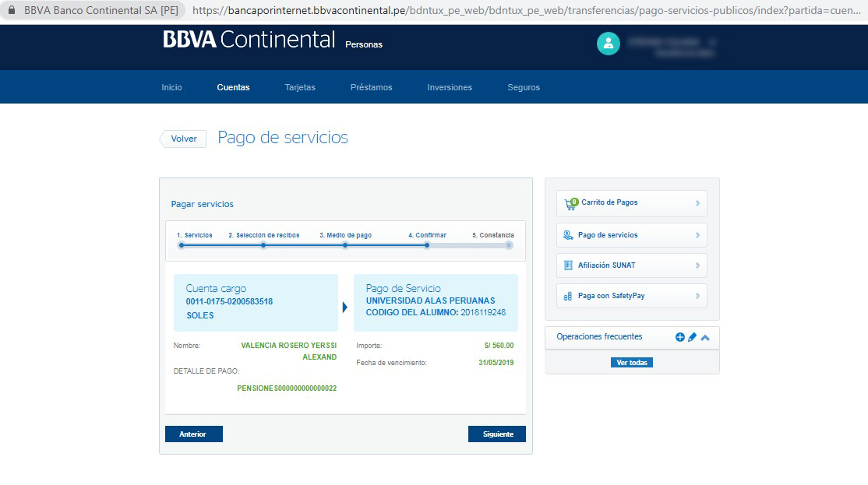Select step 3 Medio de pago marker
This screenshot has height=485, width=868.
[x=345, y=245]
